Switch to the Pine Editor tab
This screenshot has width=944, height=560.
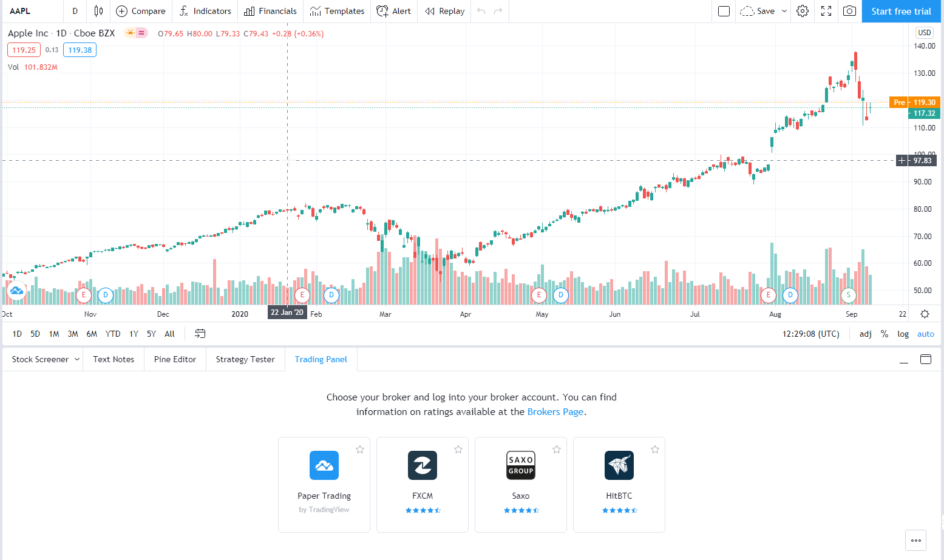click(x=175, y=359)
